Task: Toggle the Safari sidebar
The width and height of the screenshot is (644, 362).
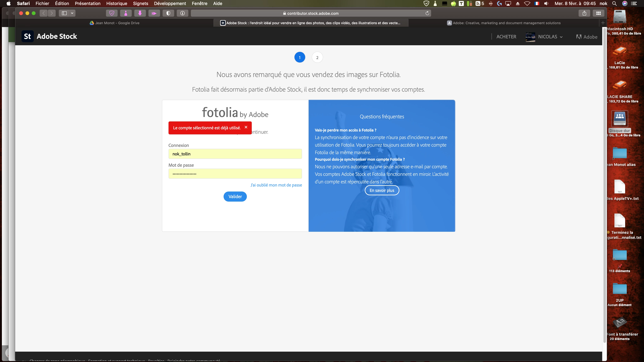Action: [64, 13]
